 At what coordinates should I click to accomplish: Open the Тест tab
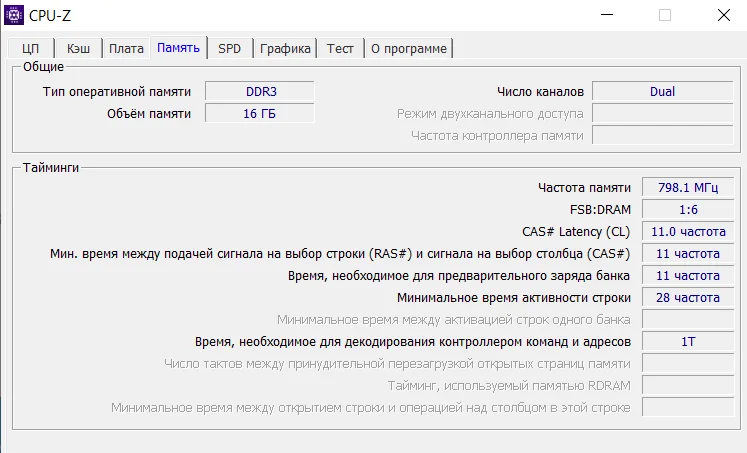click(340, 49)
